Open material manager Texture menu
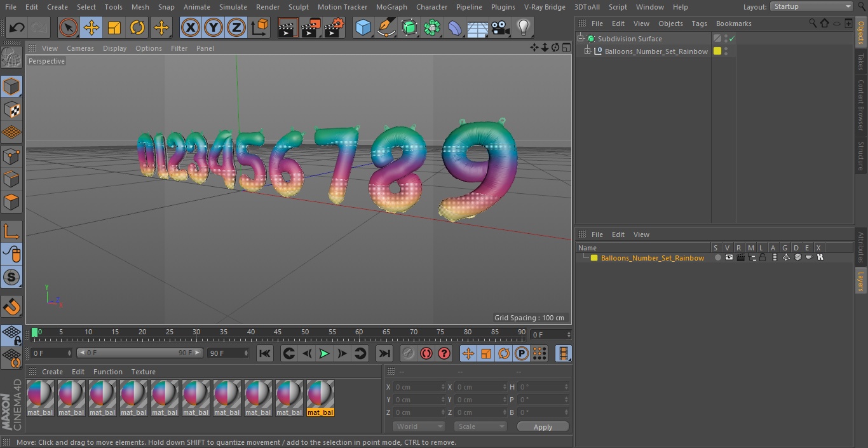868x448 pixels. click(x=143, y=372)
